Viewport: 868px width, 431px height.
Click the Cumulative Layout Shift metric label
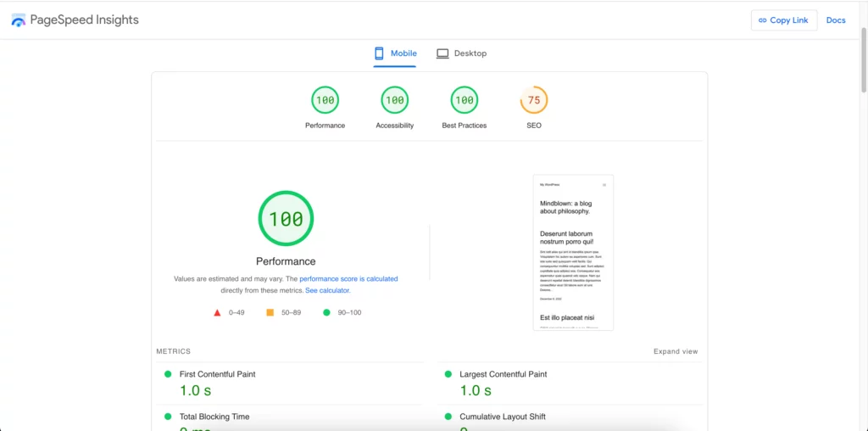pyautogui.click(x=503, y=417)
